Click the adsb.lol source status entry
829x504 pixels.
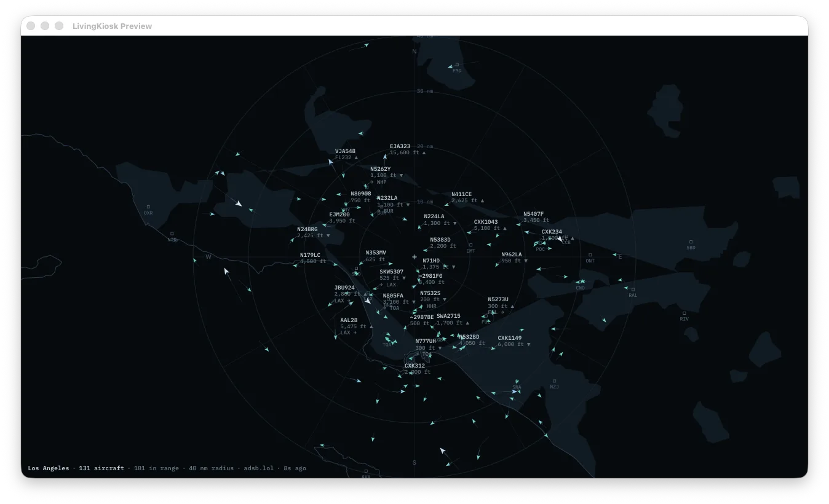tap(259, 468)
